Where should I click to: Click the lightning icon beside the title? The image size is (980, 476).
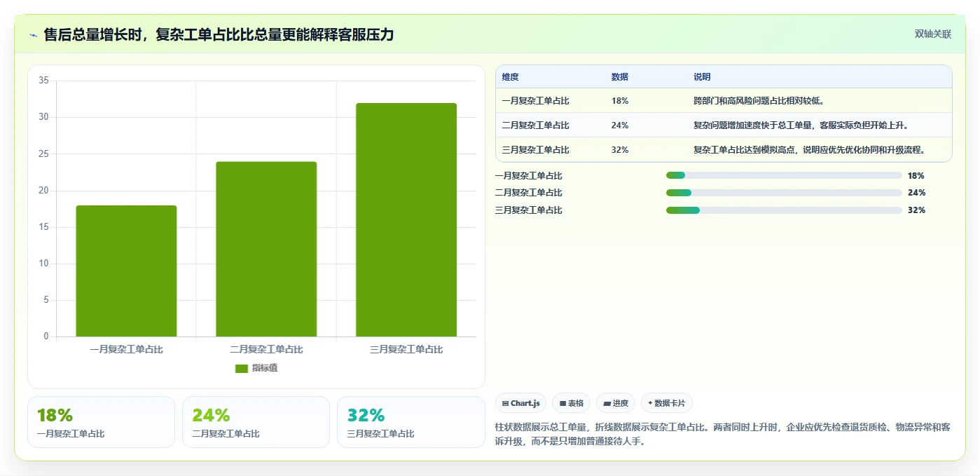pos(33,35)
